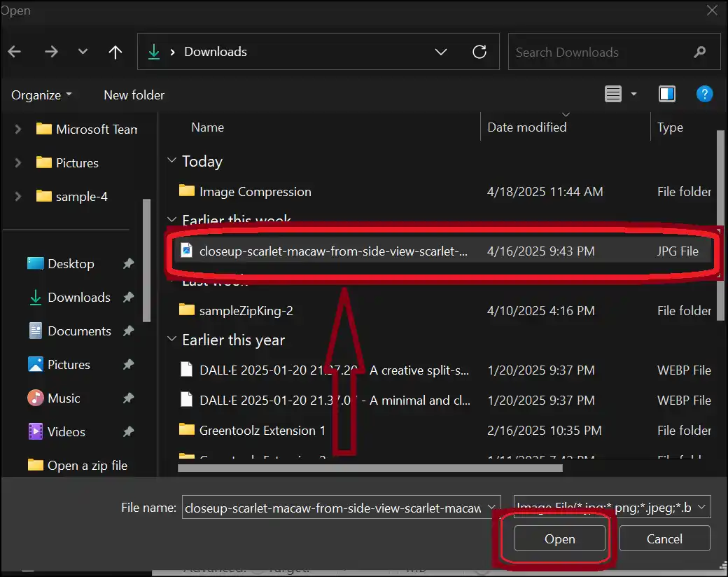Click the pin icon beside Documents
This screenshot has height=577, width=728.
coord(128,331)
